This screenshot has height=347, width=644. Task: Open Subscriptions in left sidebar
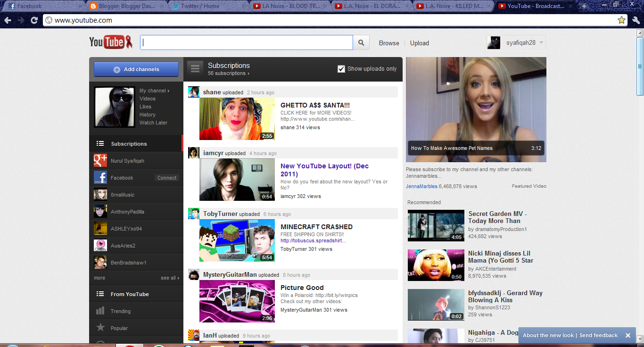click(x=135, y=144)
